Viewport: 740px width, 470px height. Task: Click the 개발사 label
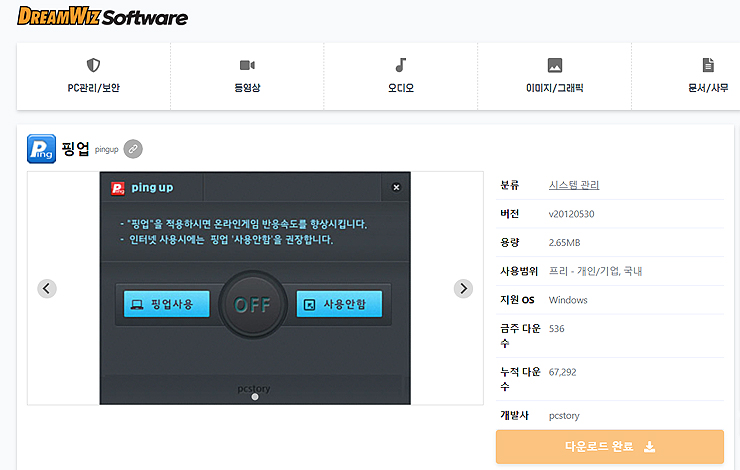[514, 415]
